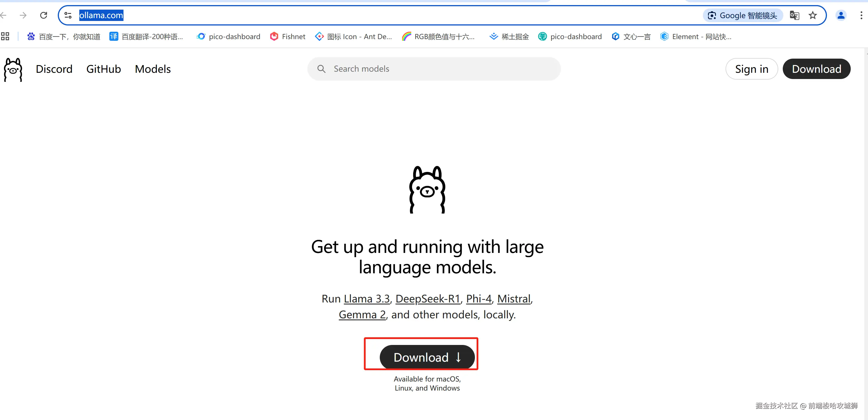Reload the page with refresh icon
The width and height of the screenshot is (868, 420).
(43, 15)
